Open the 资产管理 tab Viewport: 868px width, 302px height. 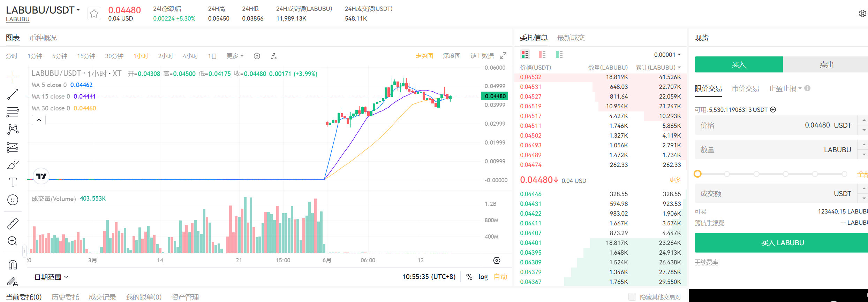[185, 297]
